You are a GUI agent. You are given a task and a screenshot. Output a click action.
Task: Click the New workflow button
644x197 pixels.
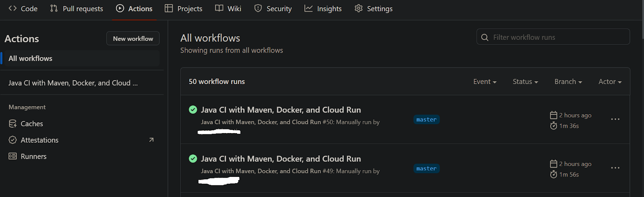[x=133, y=39]
